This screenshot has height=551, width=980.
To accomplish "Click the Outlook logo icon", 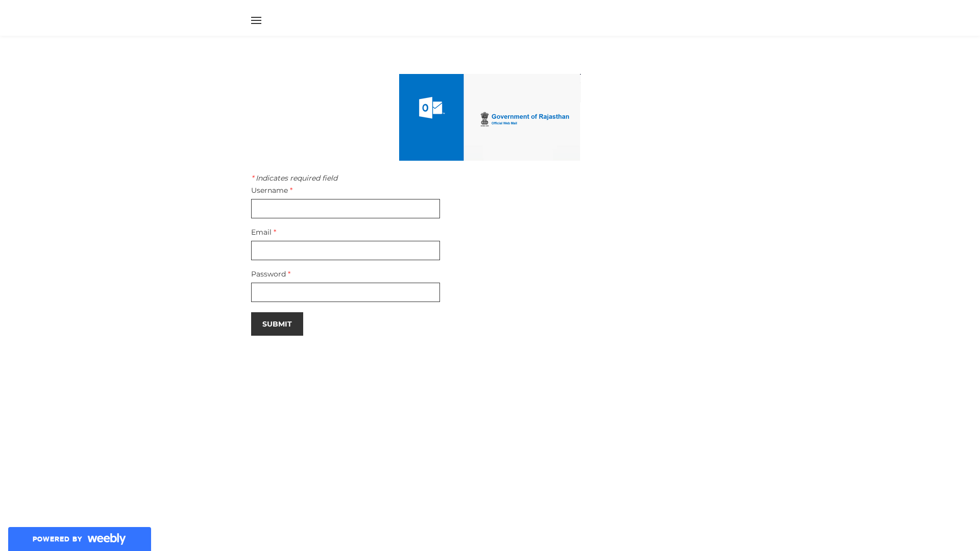I will [x=431, y=108].
